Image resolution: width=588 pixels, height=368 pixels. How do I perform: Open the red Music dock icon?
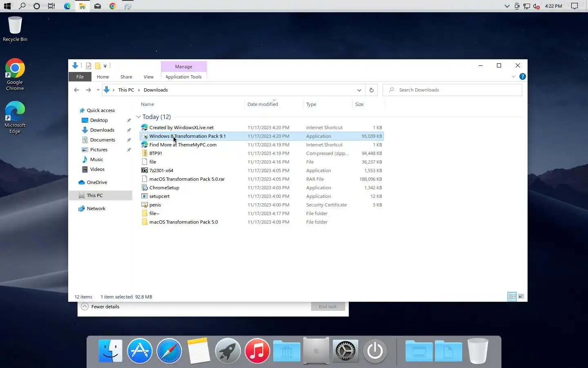[257, 351]
